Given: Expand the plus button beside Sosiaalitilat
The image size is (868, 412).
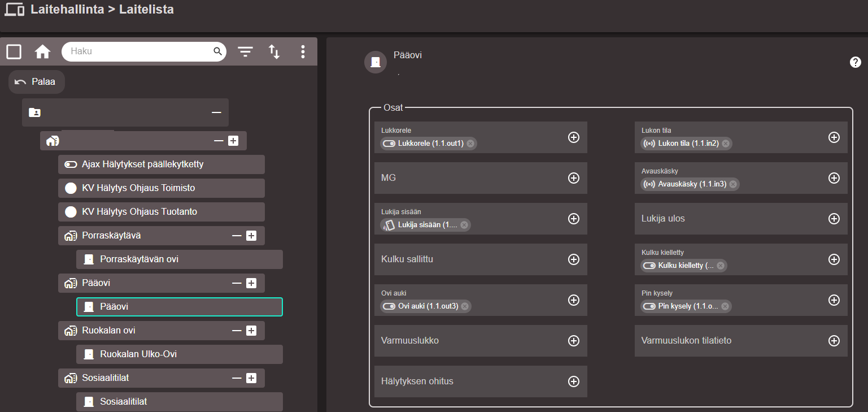Looking at the screenshot, I should point(252,378).
